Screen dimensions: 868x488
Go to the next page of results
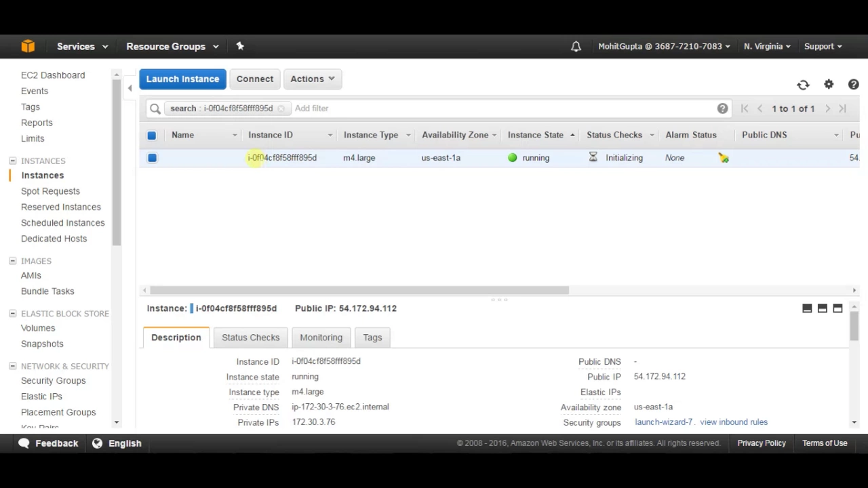pos(827,108)
